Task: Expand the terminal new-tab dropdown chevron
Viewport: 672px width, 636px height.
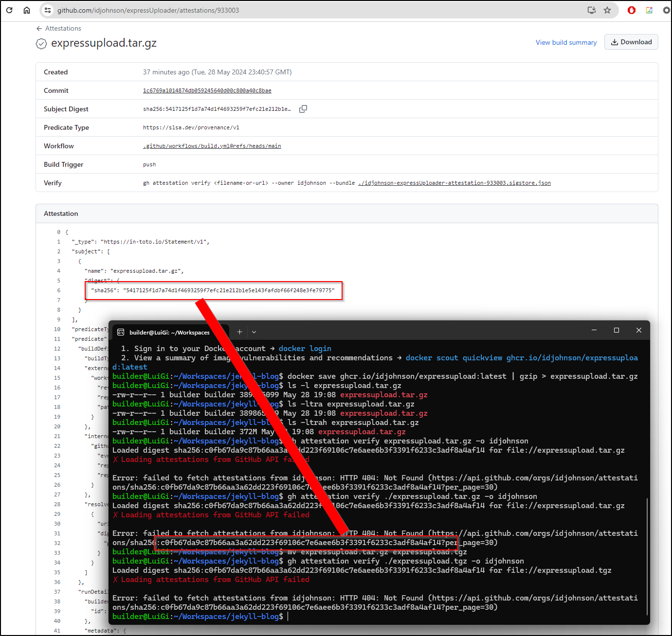Action: [x=254, y=332]
